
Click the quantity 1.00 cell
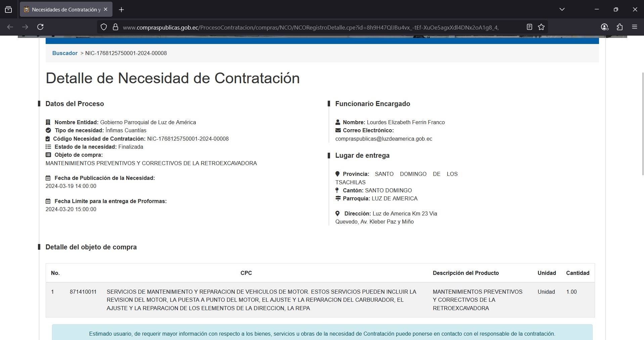(x=571, y=292)
